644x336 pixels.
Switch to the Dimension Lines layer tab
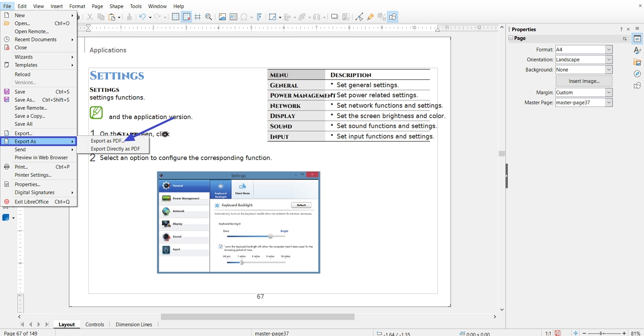(134, 325)
